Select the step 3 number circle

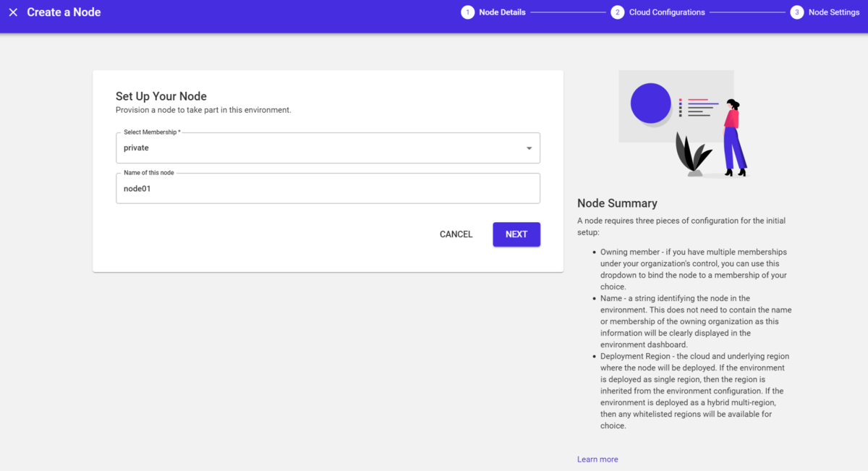point(796,12)
